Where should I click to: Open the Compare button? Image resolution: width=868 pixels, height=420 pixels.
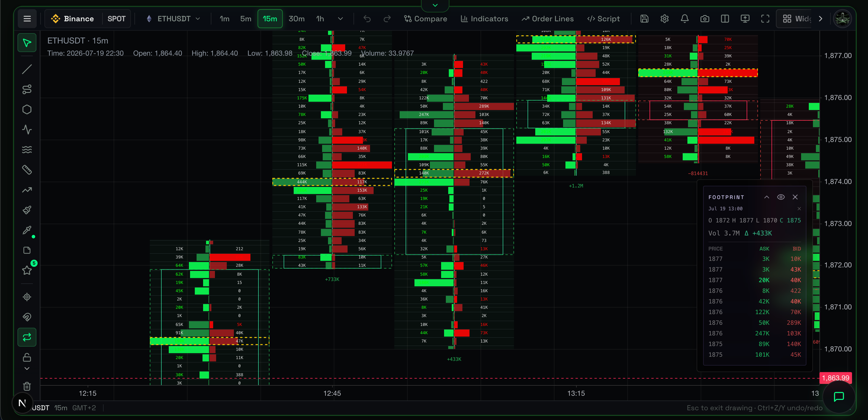tap(425, 19)
